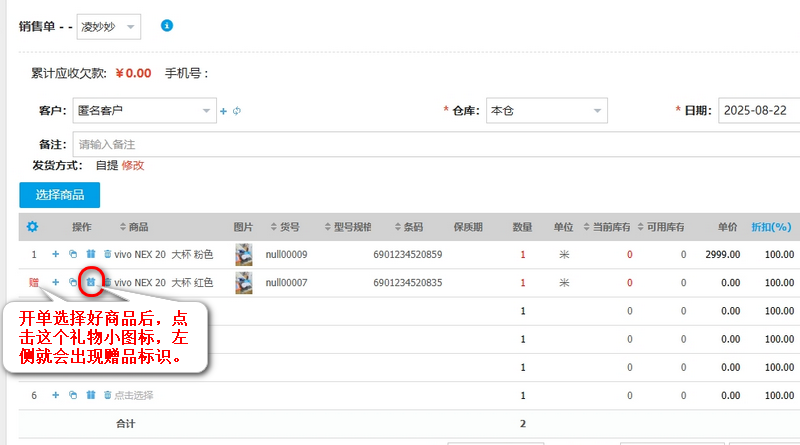Screen dimensions: 800x445
Task: Copy row 1 粉色 product line
Action: [x=73, y=254]
